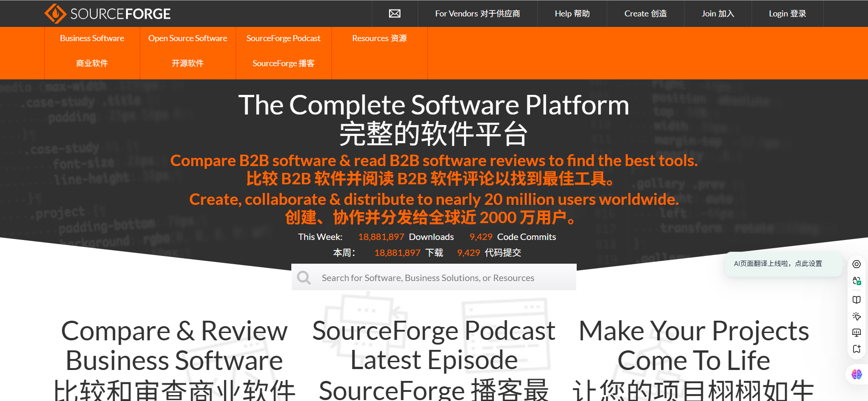
Task: Click the 18,881,897 Downloads stat
Action: (406, 237)
